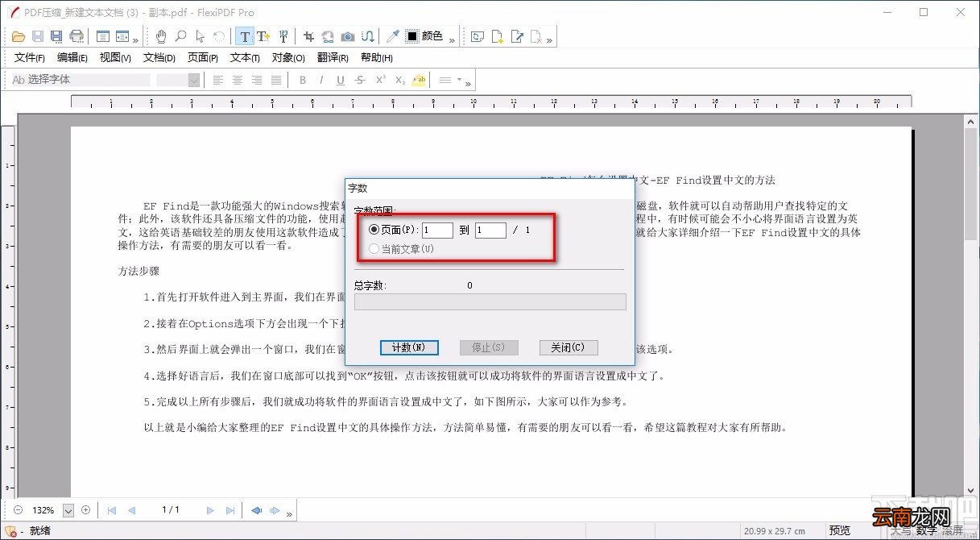Click the 停止(S) button
The image size is (980, 540).
489,347
